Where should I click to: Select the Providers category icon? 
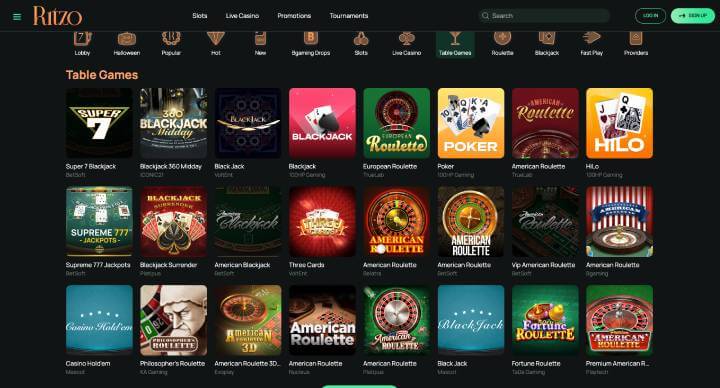pyautogui.click(x=636, y=39)
